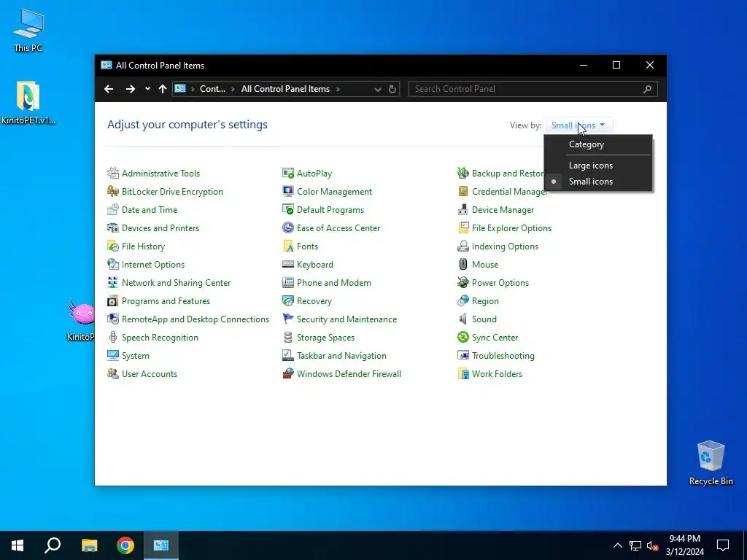Click the Internet Options icon
Viewport: 747px width, 560px height.
click(x=113, y=264)
